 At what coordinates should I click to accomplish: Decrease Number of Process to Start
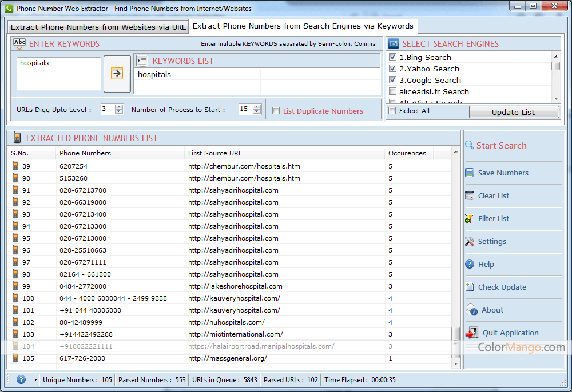click(x=257, y=112)
